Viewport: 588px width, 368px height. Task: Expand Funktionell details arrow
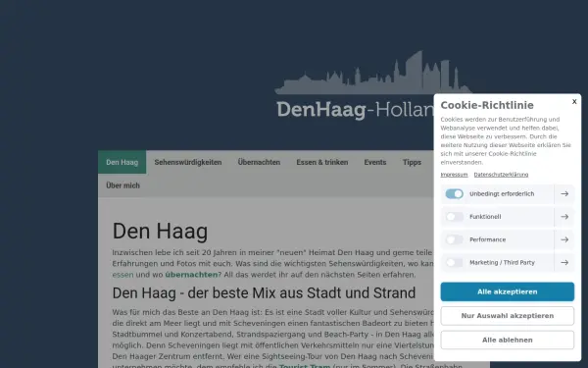[564, 217]
